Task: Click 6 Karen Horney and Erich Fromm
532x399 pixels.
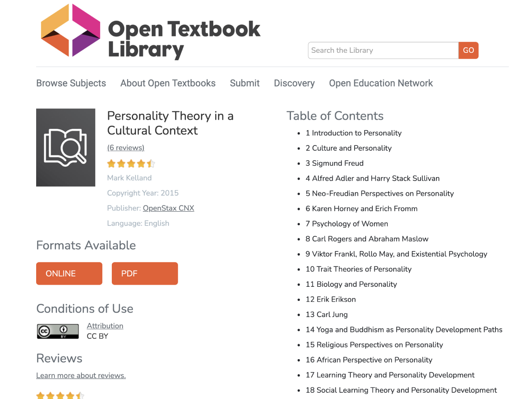Action: point(362,209)
